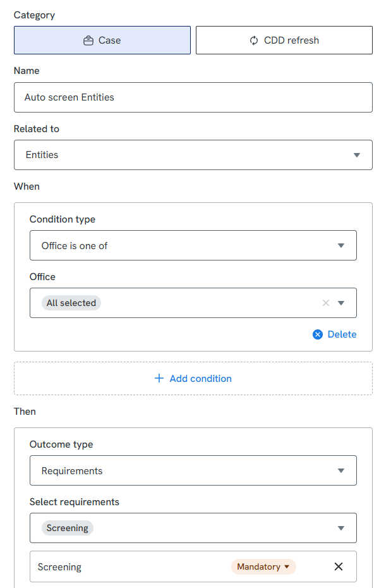Viewport: 379px width, 588px height.
Task: Click the Delete condition link
Action: pos(341,334)
